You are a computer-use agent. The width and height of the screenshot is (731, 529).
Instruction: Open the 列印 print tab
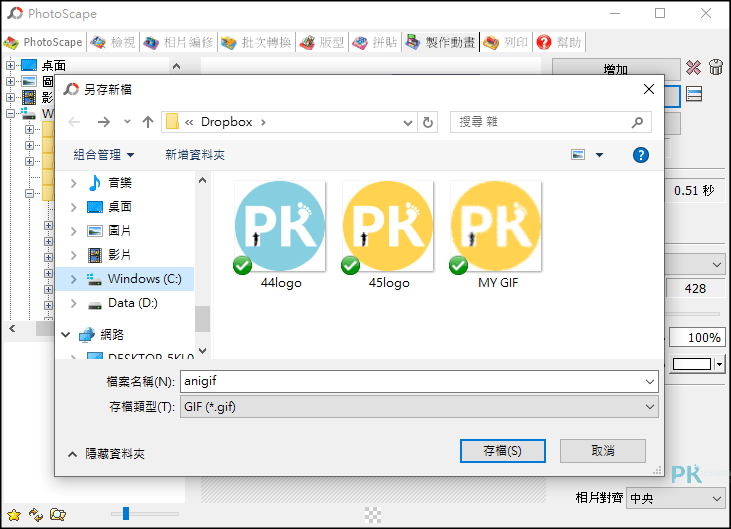(x=506, y=42)
